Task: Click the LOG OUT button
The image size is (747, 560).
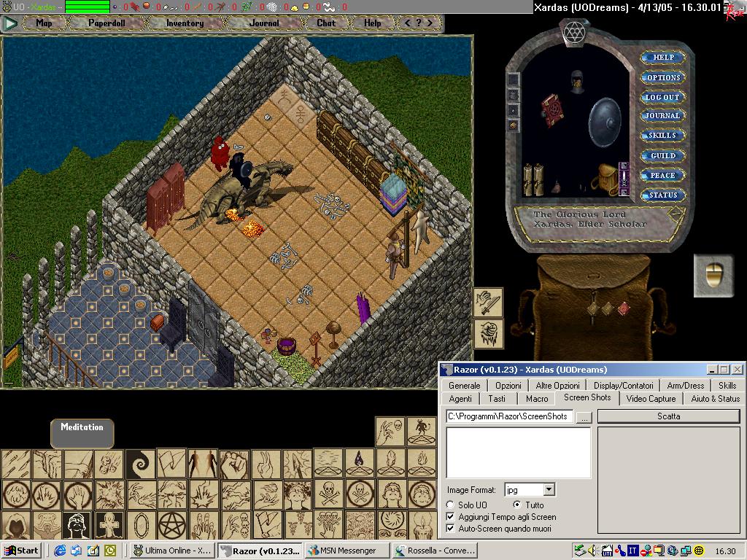Action: click(x=662, y=97)
